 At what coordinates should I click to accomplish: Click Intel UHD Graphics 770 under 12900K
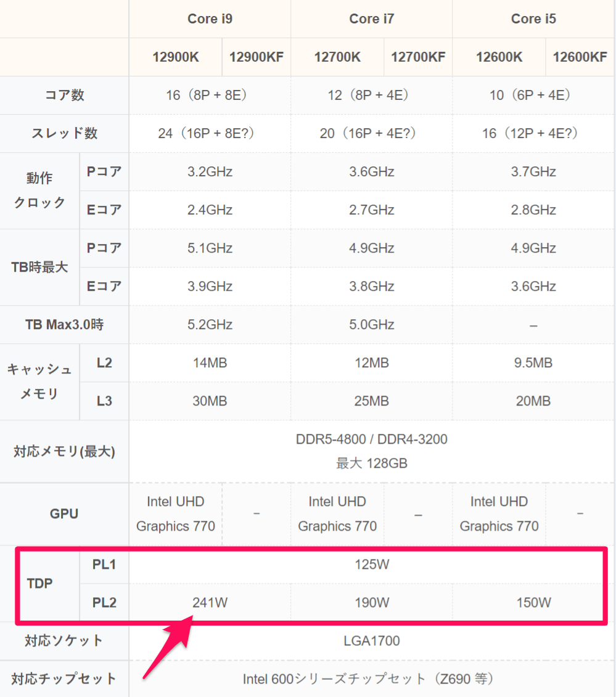pyautogui.click(x=176, y=514)
